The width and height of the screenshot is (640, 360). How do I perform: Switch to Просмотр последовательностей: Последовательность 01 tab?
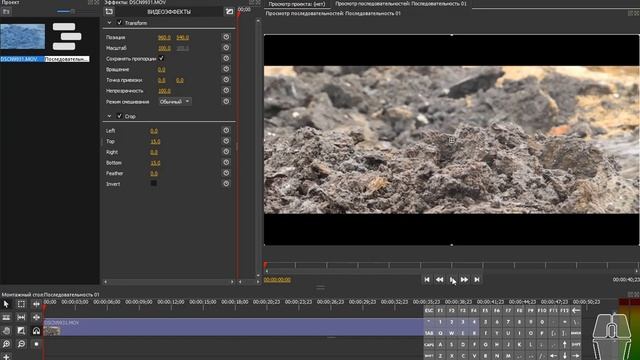[x=400, y=4]
